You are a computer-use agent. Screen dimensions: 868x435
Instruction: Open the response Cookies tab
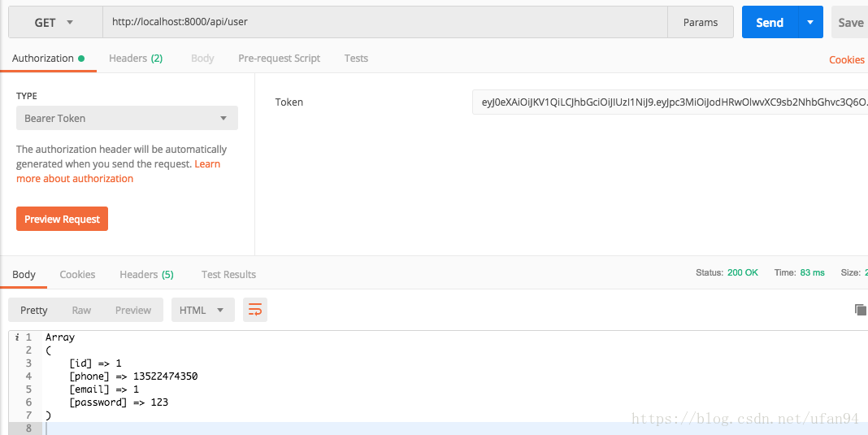[77, 274]
